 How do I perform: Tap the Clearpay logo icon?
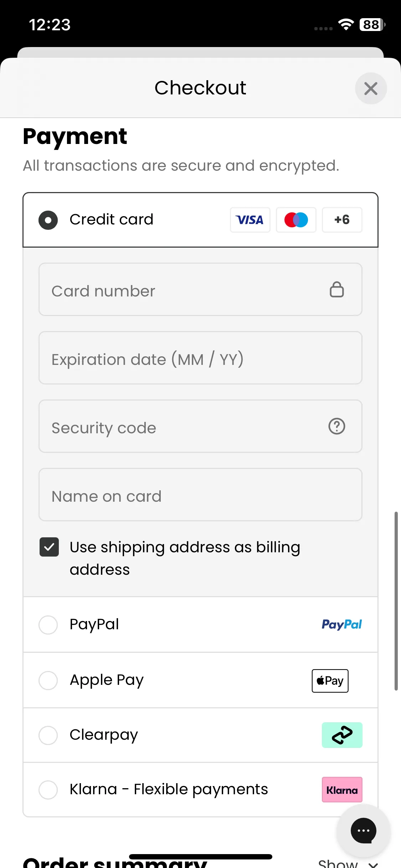tap(342, 735)
